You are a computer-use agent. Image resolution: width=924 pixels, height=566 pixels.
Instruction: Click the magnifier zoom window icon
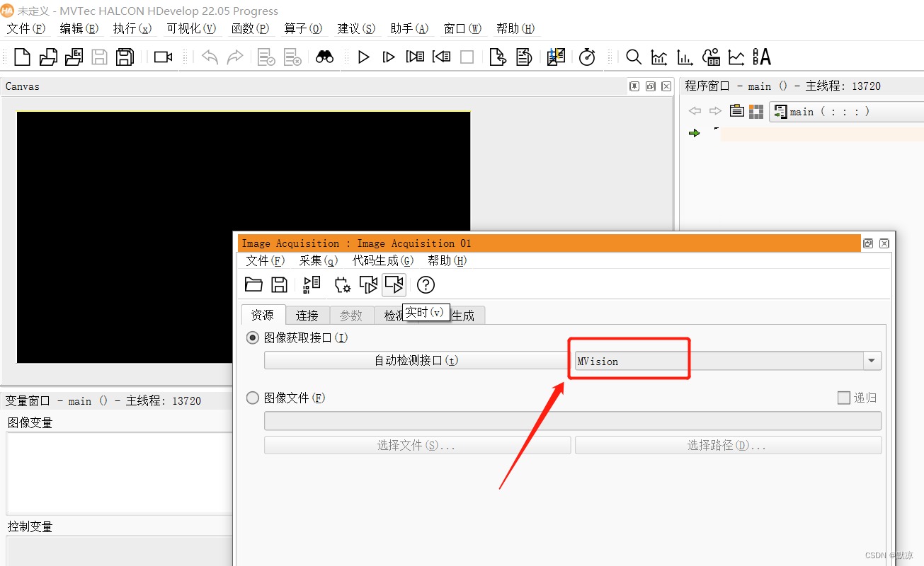634,57
